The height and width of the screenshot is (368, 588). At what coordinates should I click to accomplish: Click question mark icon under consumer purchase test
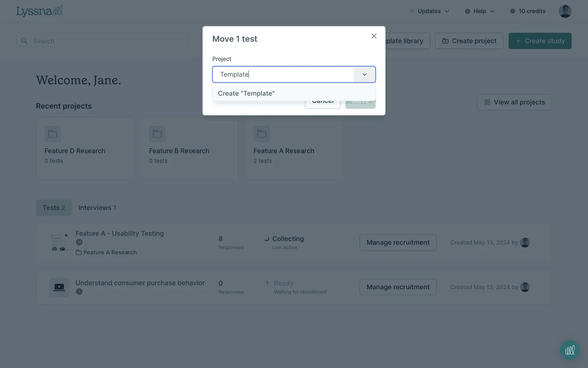[x=79, y=292]
